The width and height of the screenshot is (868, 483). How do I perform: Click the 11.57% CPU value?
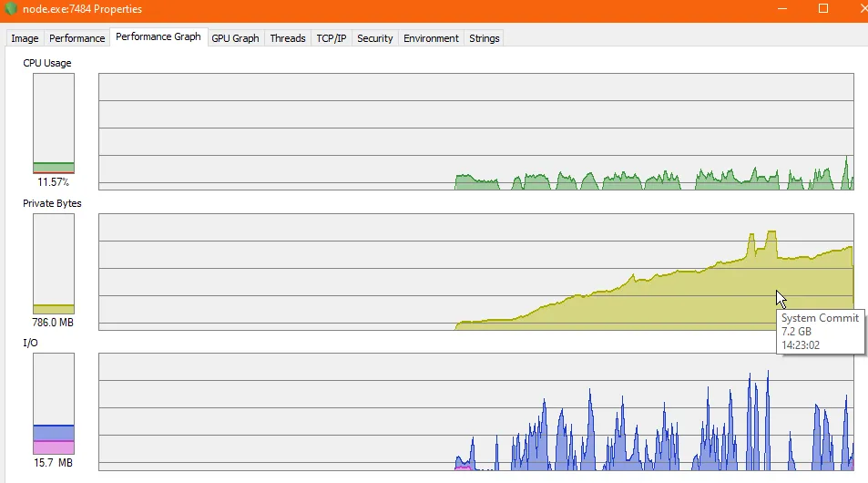53,181
